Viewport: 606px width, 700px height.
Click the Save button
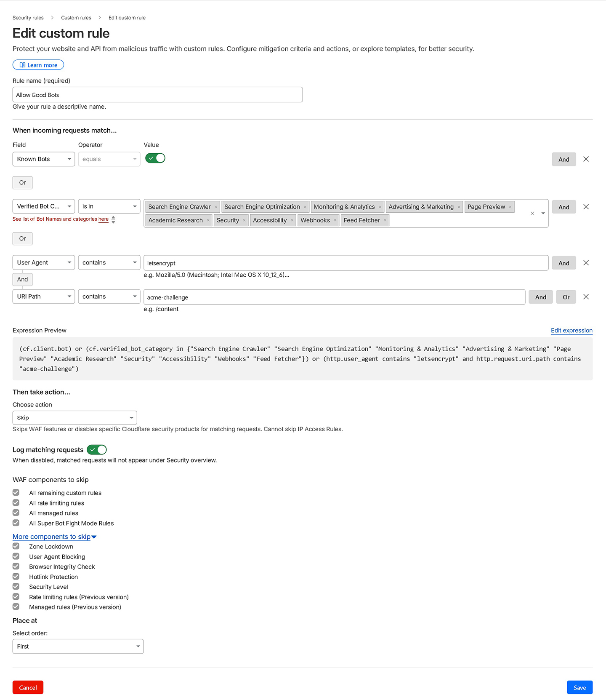(x=580, y=687)
